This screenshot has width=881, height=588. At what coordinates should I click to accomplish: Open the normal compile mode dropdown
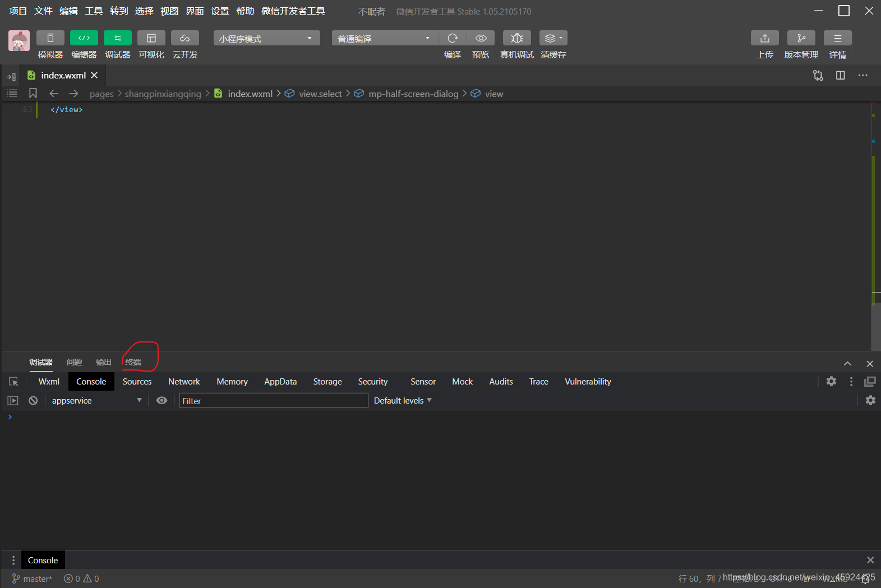point(385,38)
